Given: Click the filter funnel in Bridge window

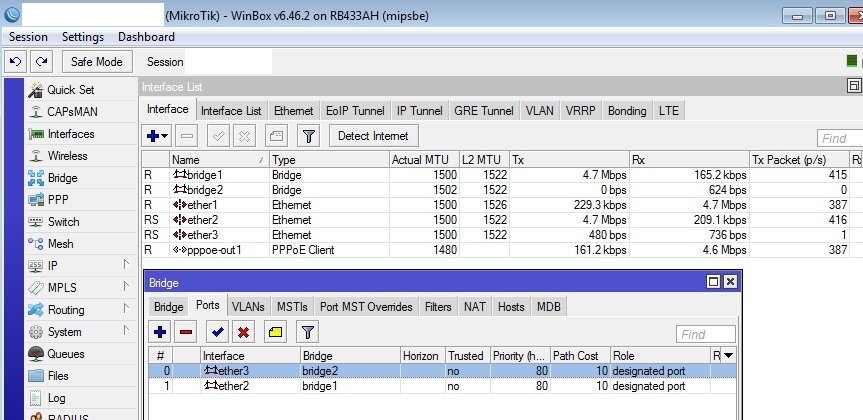Looking at the screenshot, I should point(308,332).
